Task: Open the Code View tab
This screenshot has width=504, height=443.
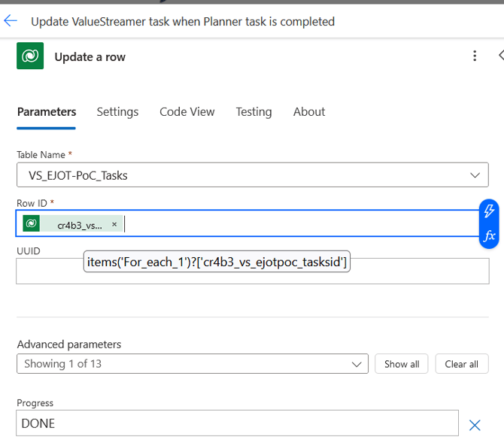Action: pyautogui.click(x=187, y=112)
